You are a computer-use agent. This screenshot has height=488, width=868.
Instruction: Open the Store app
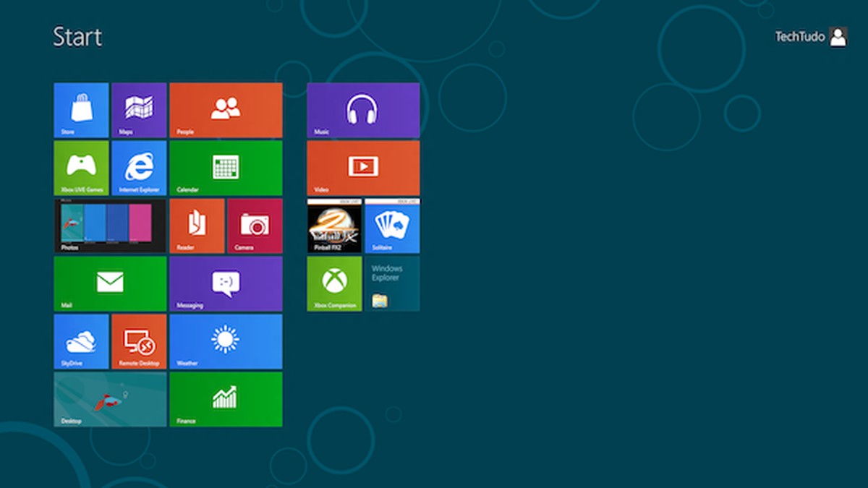(80, 109)
